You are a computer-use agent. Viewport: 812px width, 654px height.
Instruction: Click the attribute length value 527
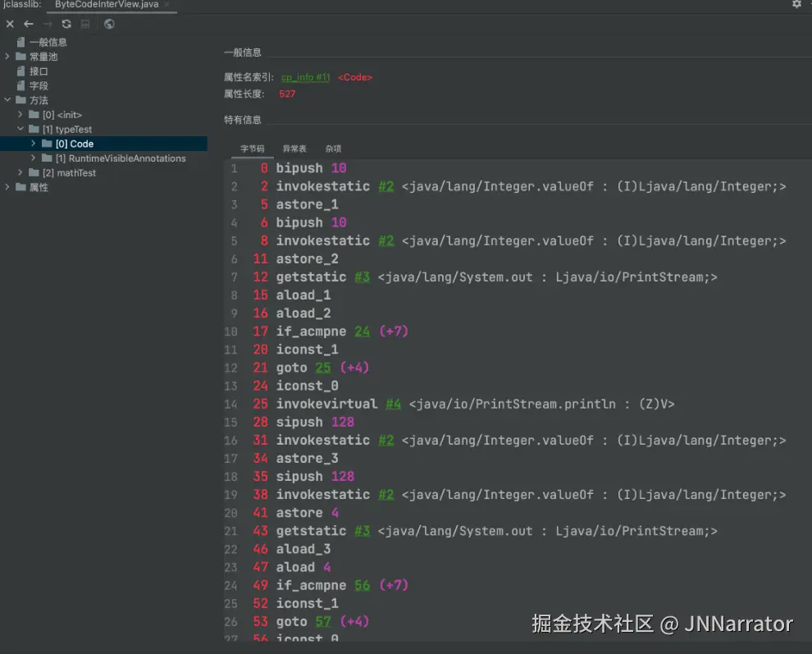[x=287, y=94]
